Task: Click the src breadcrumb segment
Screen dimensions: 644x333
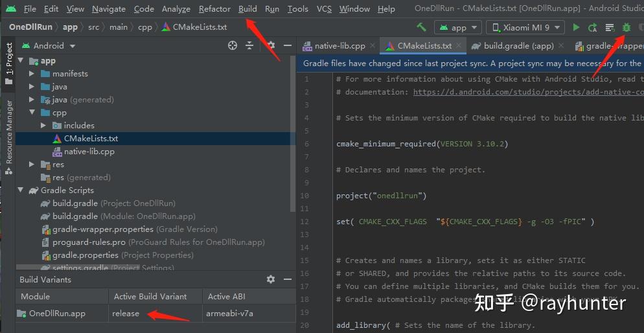Action: coord(94,27)
